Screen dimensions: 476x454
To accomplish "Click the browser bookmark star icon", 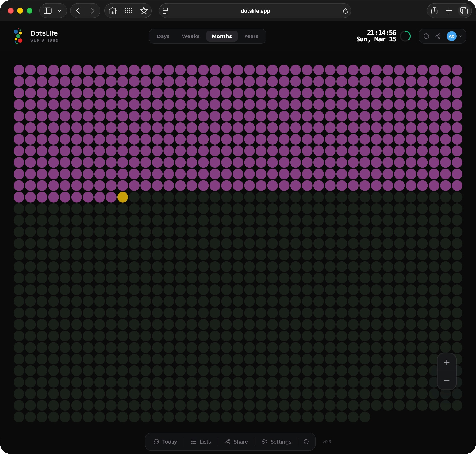I will 144,11.
